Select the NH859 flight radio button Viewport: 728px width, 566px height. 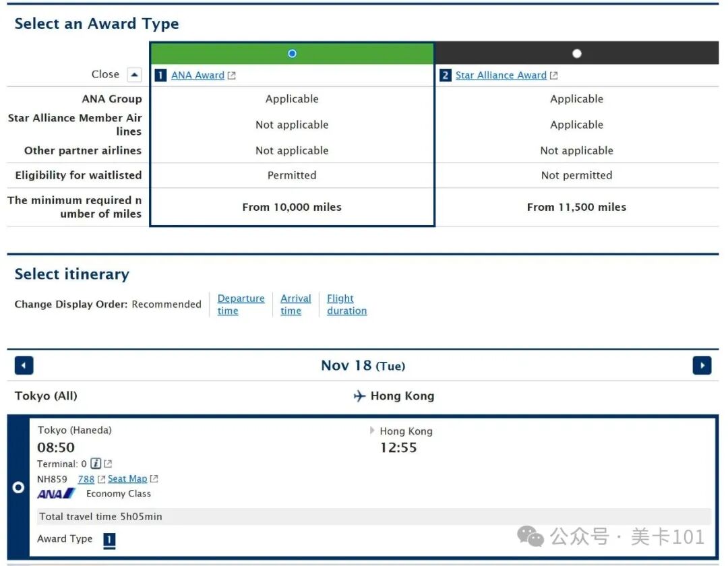pyautogui.click(x=19, y=487)
